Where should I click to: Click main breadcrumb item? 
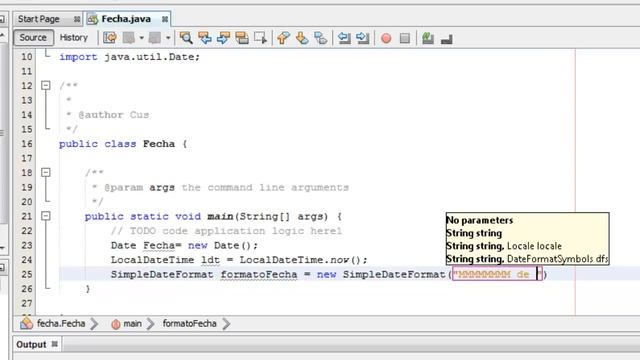pos(132,324)
